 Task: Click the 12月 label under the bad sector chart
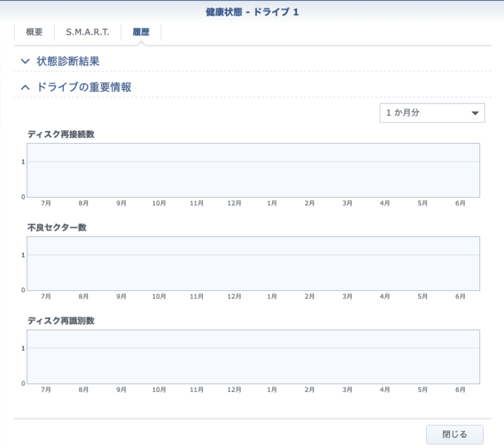pos(234,296)
